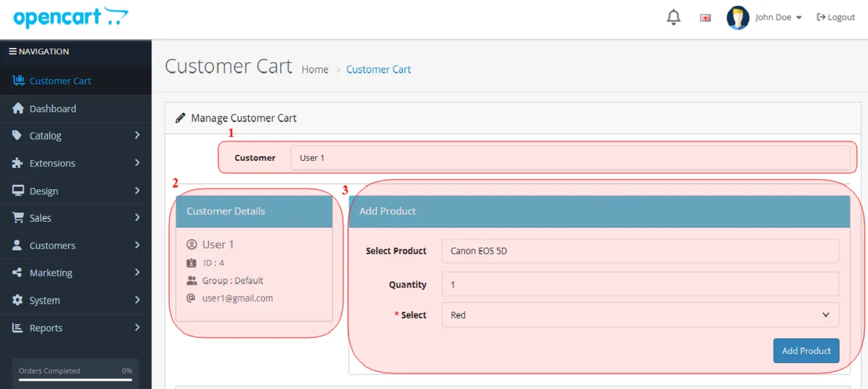
Task: Open the Select dropdown showing Red
Action: click(640, 315)
